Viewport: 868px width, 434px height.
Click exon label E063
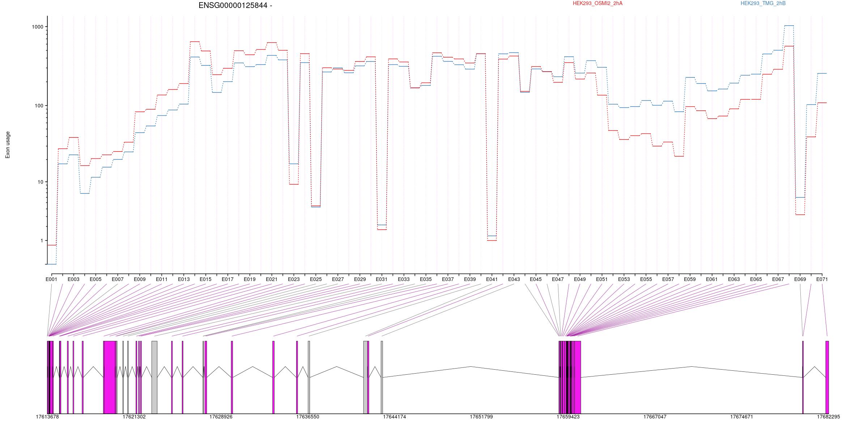pyautogui.click(x=734, y=279)
